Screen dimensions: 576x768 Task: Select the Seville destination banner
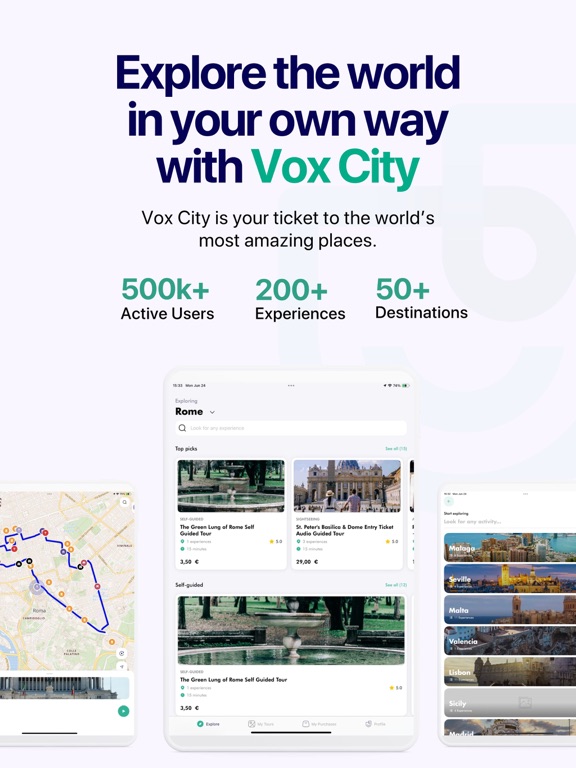(510, 578)
